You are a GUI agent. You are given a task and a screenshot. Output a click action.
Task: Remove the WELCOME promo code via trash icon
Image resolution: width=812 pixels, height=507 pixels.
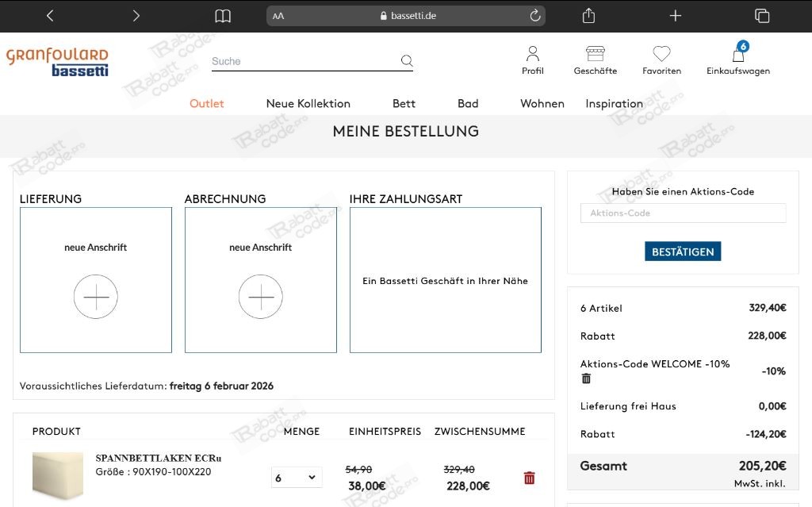pos(586,378)
